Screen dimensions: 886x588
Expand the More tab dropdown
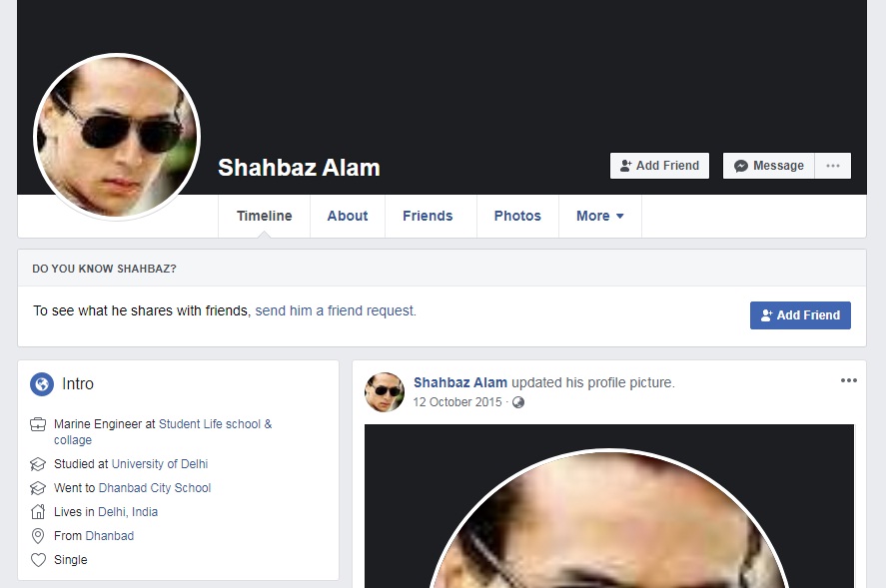600,216
